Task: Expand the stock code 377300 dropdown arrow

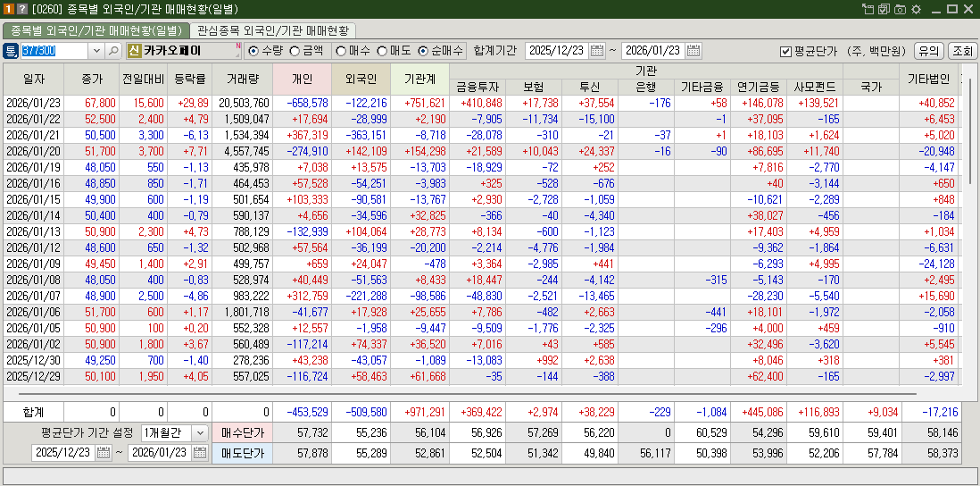Action: coord(97,51)
